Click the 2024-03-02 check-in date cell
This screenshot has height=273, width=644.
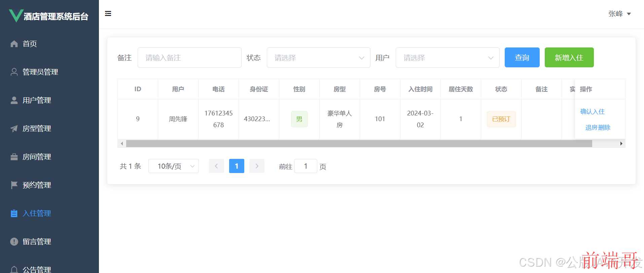point(420,119)
